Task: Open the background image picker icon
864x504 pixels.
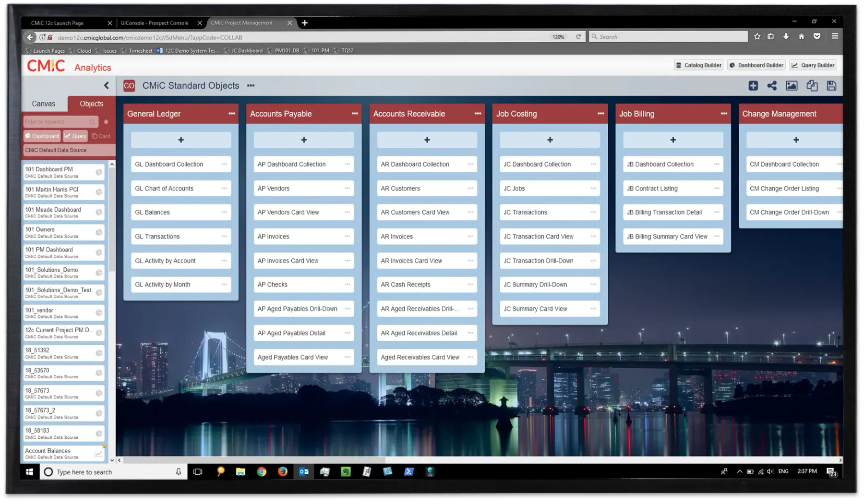Action: coord(792,86)
